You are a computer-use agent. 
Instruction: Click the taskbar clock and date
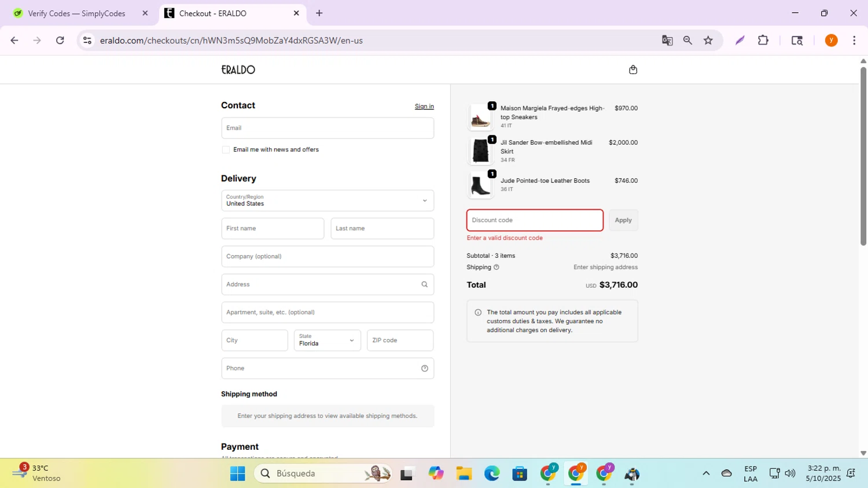[x=824, y=474]
